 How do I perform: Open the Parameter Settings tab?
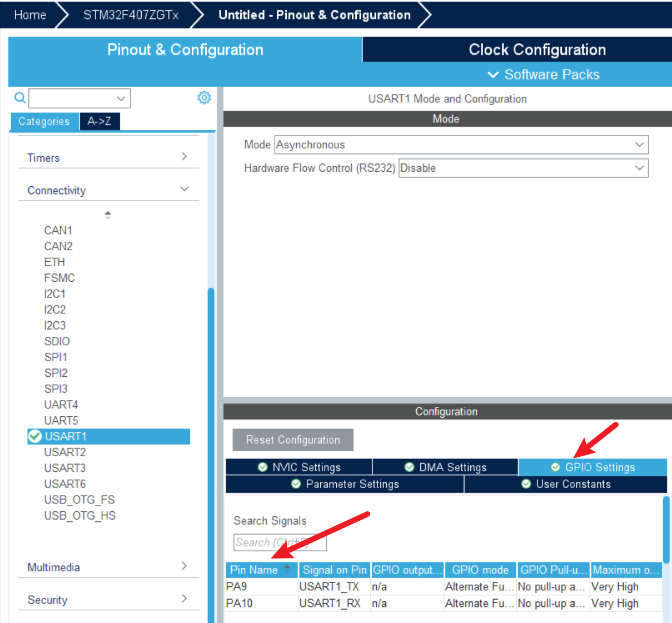tap(345, 484)
